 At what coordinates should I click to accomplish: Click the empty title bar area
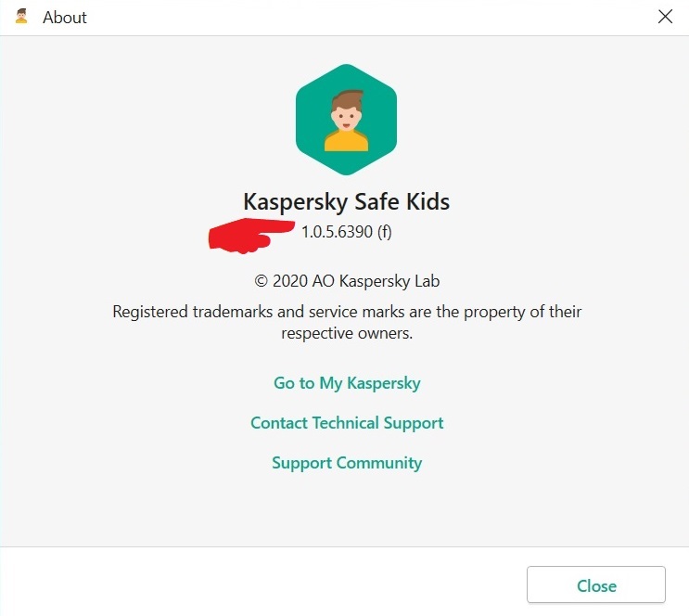pos(371,17)
